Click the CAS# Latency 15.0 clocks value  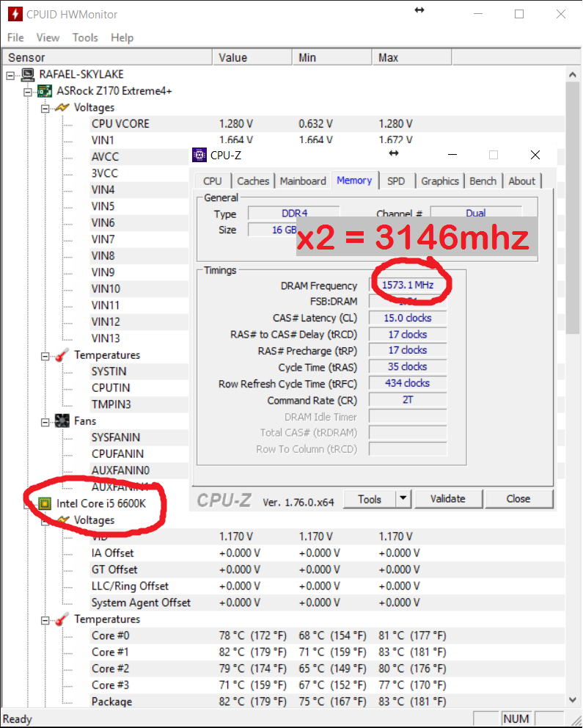[x=408, y=318]
